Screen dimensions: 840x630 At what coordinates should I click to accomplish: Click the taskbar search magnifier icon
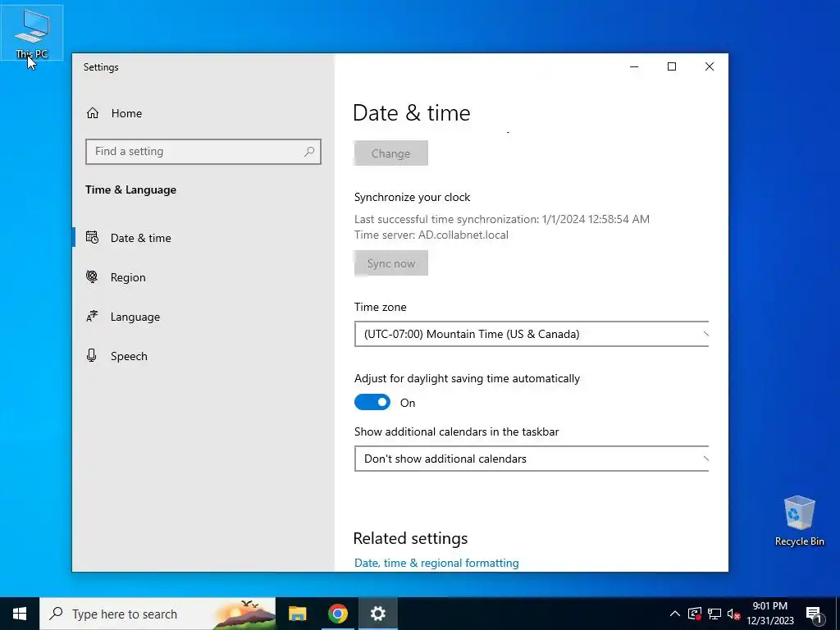[x=56, y=614]
